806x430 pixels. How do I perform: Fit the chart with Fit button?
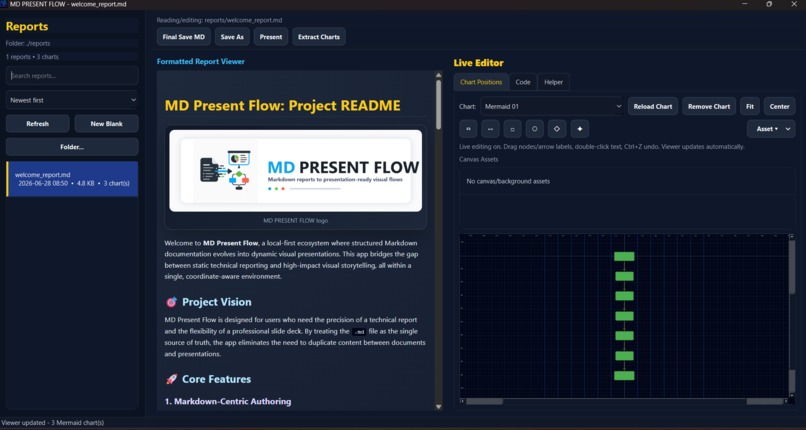click(750, 106)
